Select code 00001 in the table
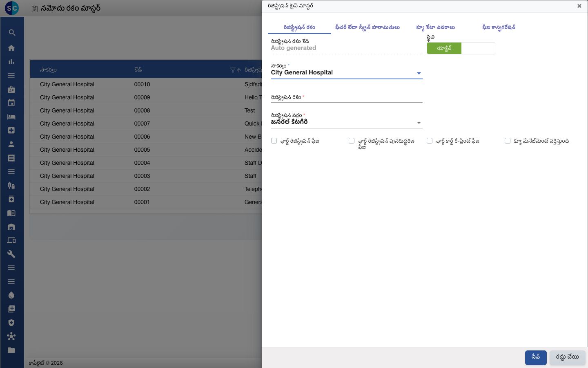The height and width of the screenshot is (368, 588). [142, 202]
